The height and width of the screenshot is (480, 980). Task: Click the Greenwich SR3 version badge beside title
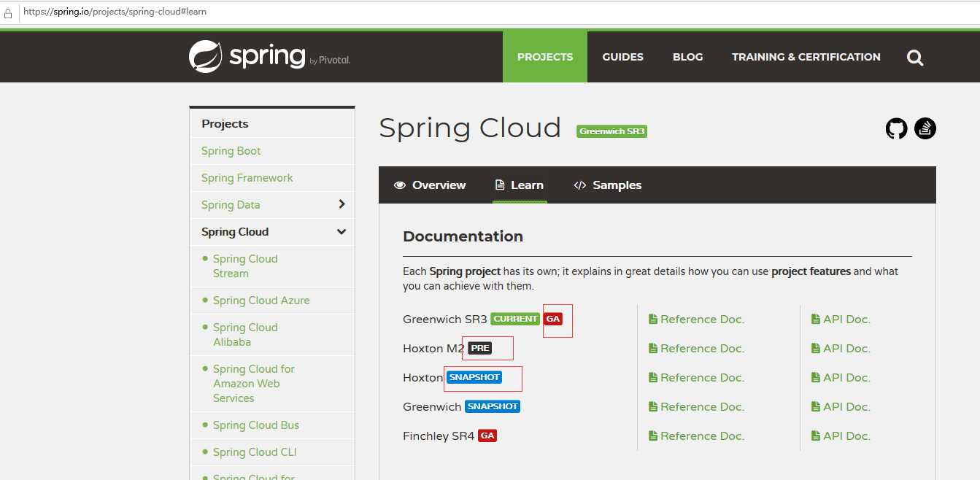click(611, 131)
